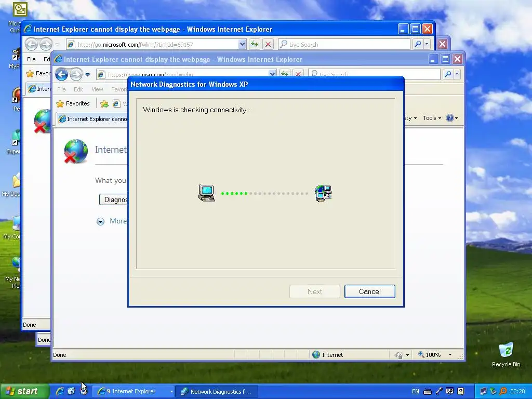Screen dimensions: 532x399
Task: Click the 22:28 clock in system tray
Action: 517,391
